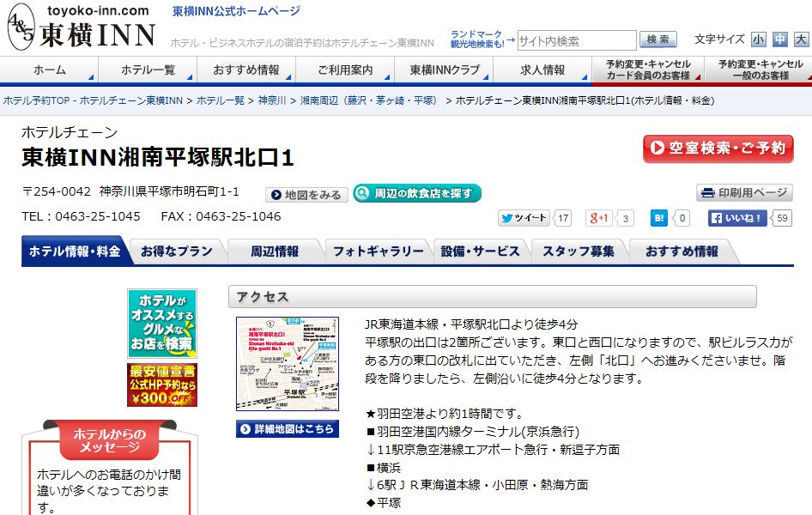
Task: Click the 東横INN公式ホームページ link
Action: [236, 11]
